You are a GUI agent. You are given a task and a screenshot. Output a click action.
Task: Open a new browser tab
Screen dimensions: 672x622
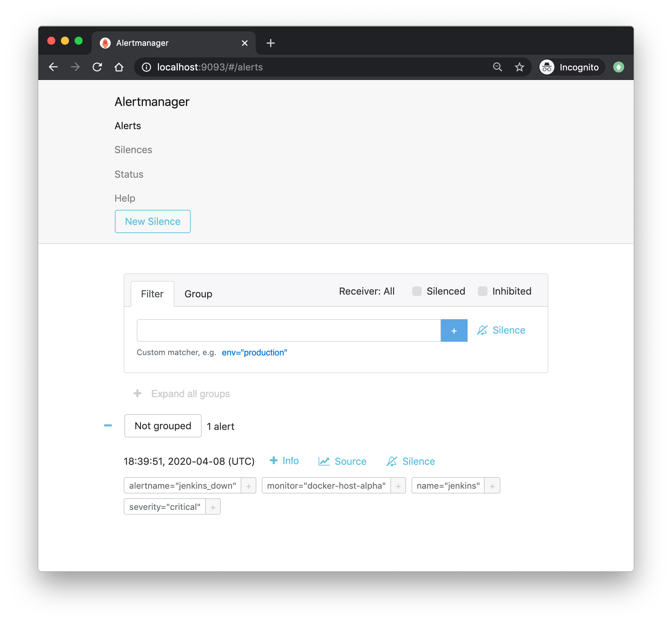pos(271,43)
